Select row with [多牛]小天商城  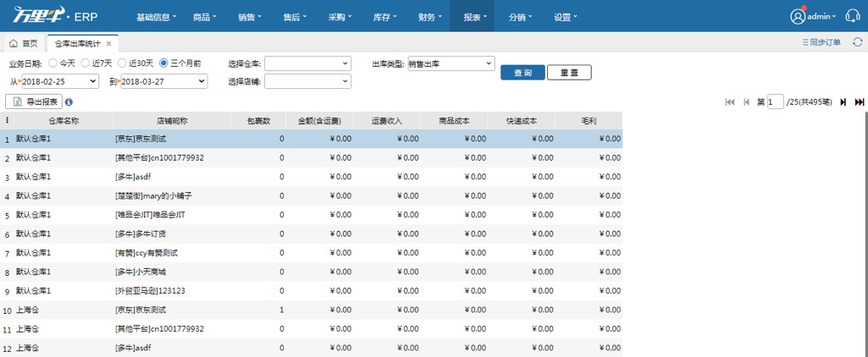311,272
